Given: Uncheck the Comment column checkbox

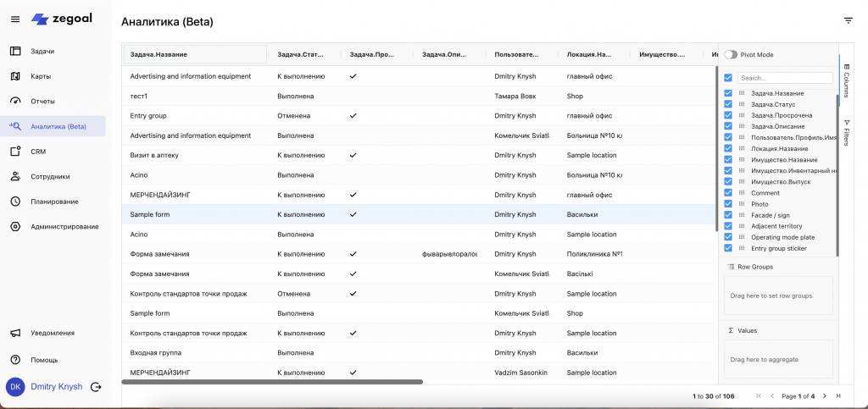Looking at the screenshot, I should (x=728, y=193).
